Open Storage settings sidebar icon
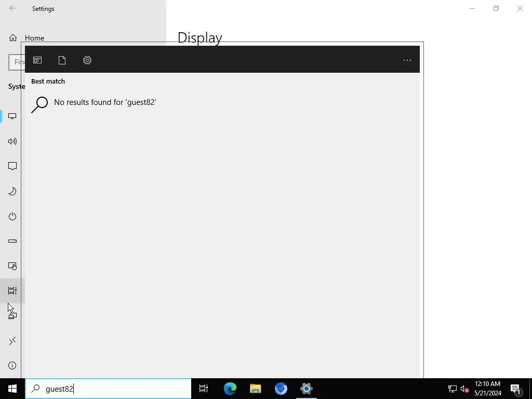The image size is (532, 399). point(12,241)
